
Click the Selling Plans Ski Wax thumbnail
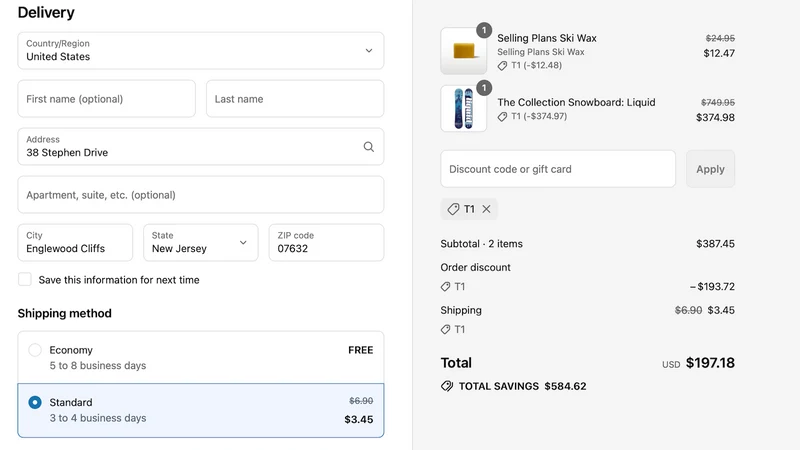(x=463, y=51)
